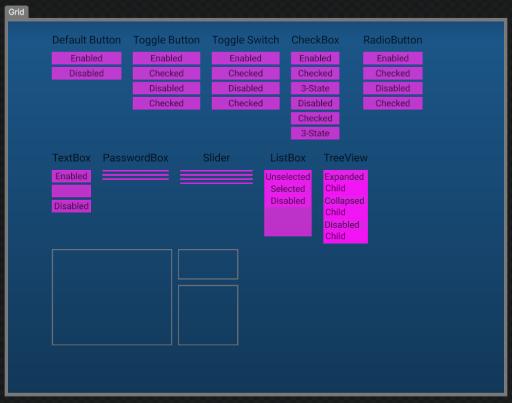The image size is (512, 403).
Task: Untick Checked directly below Enabled in CheckBox column
Action: pos(315,73)
